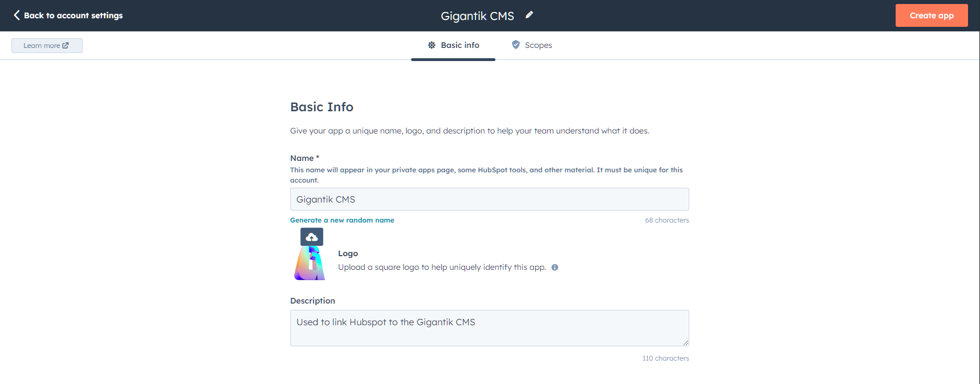Click the 'Logo' label
This screenshot has height=384, width=980.
(x=348, y=253)
